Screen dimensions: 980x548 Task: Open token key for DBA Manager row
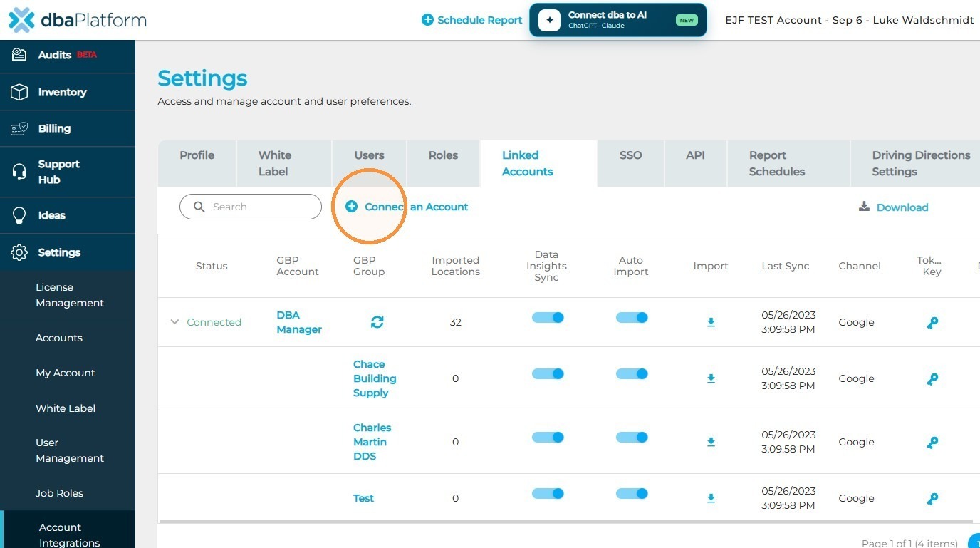coord(932,322)
